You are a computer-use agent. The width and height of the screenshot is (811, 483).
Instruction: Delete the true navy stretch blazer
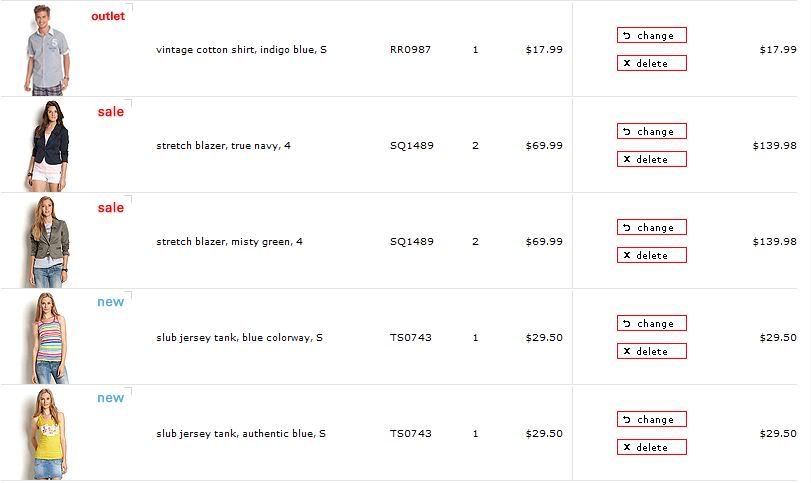click(x=652, y=159)
